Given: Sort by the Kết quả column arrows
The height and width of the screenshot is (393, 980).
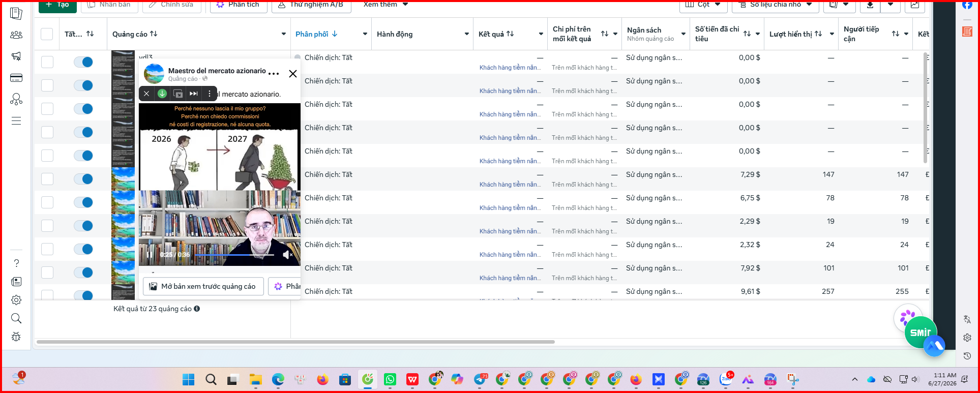Looking at the screenshot, I should coord(510,34).
